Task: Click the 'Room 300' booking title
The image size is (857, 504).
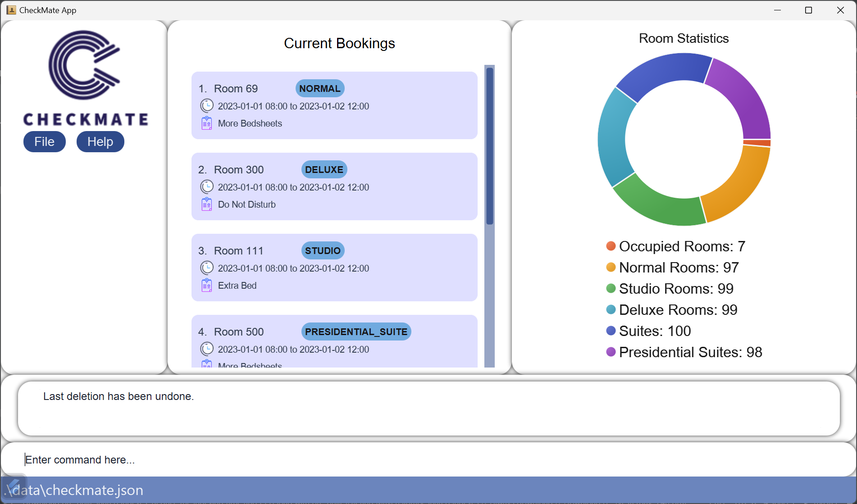Action: pos(239,170)
